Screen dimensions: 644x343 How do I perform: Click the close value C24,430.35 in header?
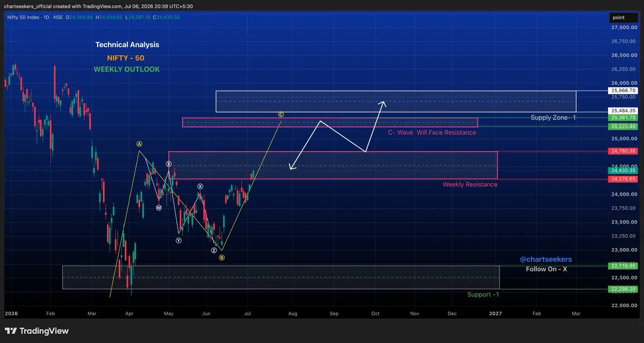coord(166,17)
